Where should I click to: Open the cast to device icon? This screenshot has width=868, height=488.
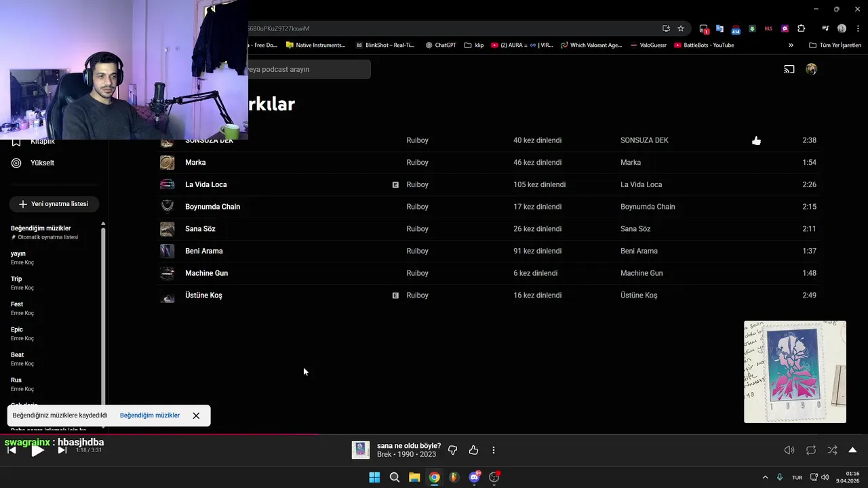(x=789, y=69)
